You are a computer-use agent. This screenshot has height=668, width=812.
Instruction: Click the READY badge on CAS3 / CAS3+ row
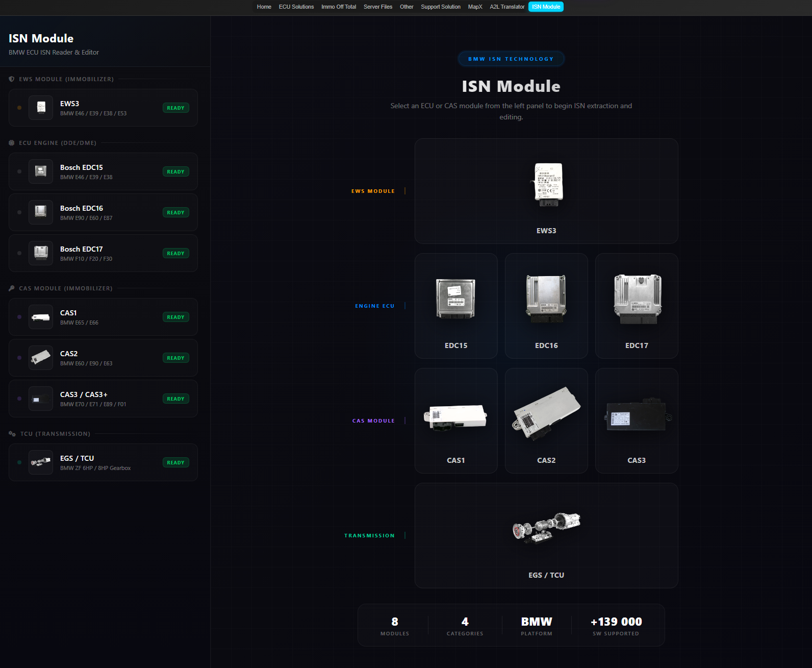click(175, 399)
